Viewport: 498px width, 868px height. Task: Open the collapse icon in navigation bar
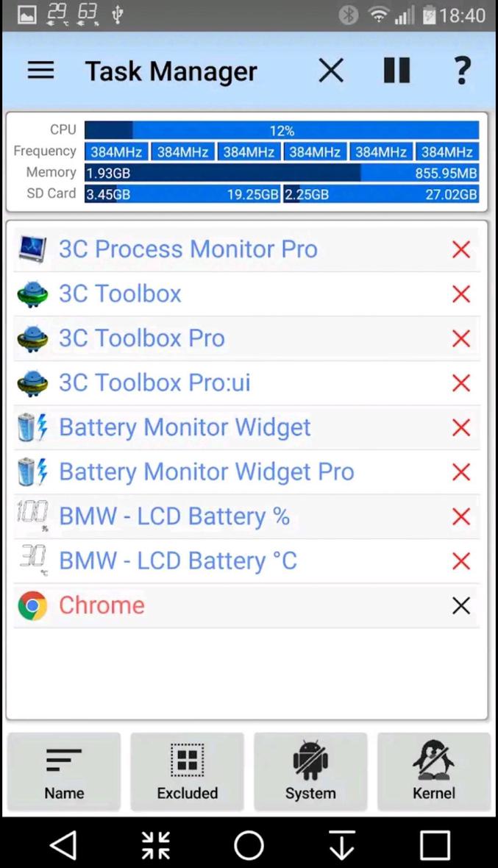(157, 845)
